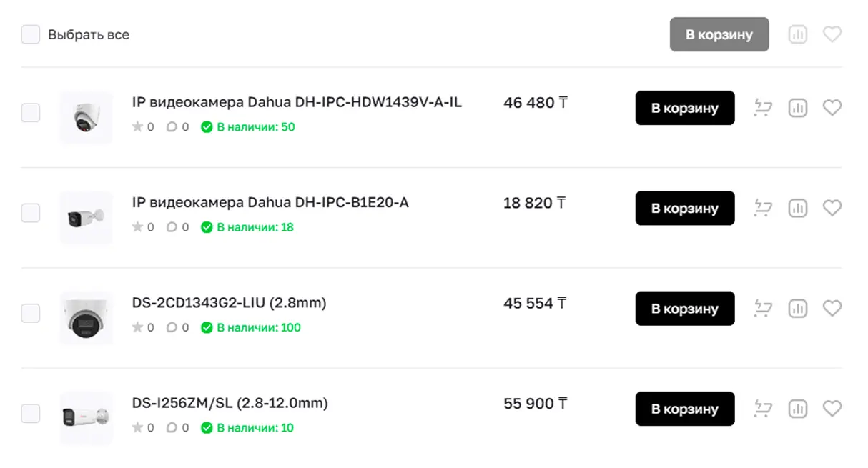Check the 'Выбрать все' checkbox

[x=31, y=34]
